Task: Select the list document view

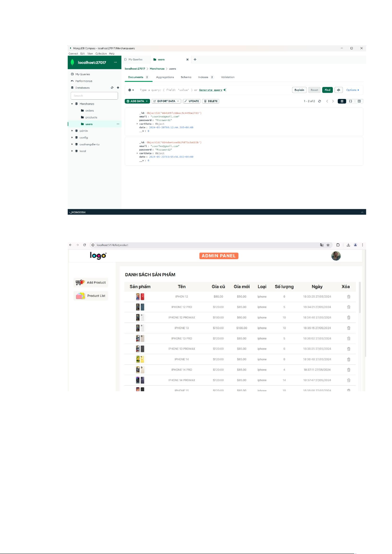Action: pyautogui.click(x=342, y=101)
